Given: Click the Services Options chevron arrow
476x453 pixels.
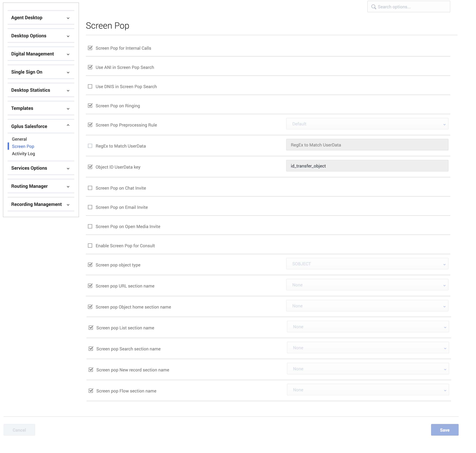Looking at the screenshot, I should pos(68,169).
